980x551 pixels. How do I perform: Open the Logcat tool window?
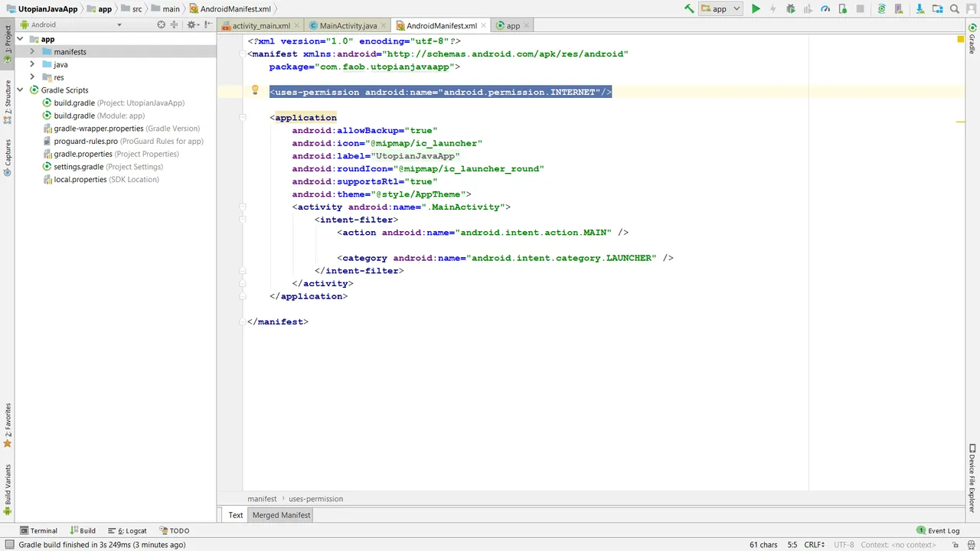(127, 530)
